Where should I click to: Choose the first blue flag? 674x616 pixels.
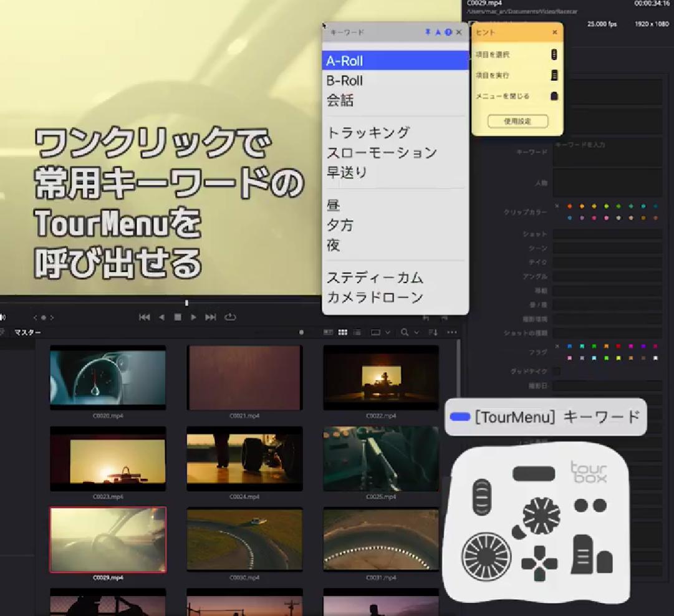pos(569,346)
